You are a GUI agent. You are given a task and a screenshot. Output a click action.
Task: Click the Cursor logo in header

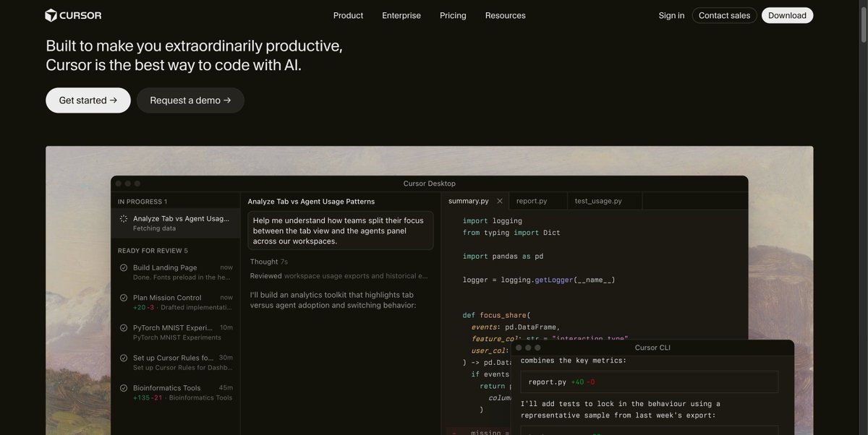pyautogui.click(x=73, y=15)
